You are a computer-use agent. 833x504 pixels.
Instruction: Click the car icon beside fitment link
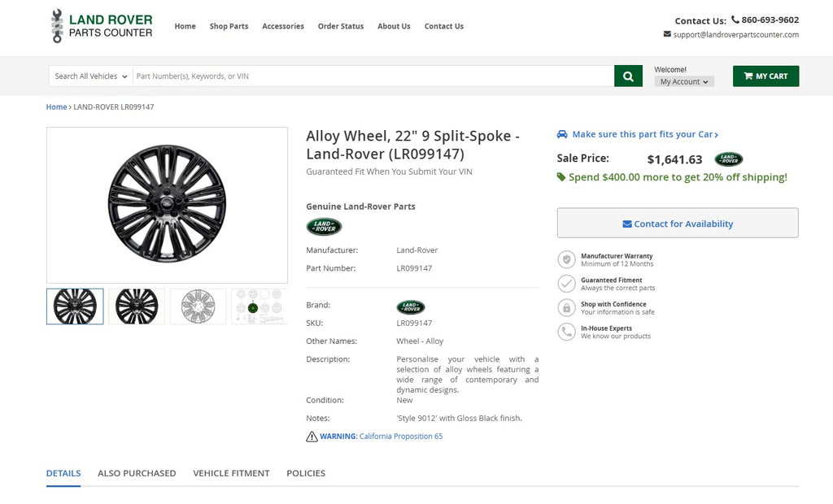pos(562,134)
